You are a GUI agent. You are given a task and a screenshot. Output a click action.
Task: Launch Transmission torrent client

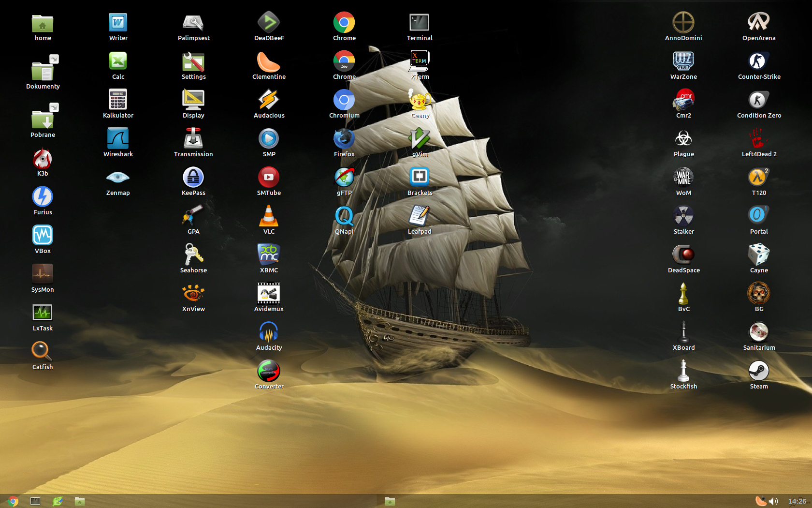pyautogui.click(x=193, y=139)
